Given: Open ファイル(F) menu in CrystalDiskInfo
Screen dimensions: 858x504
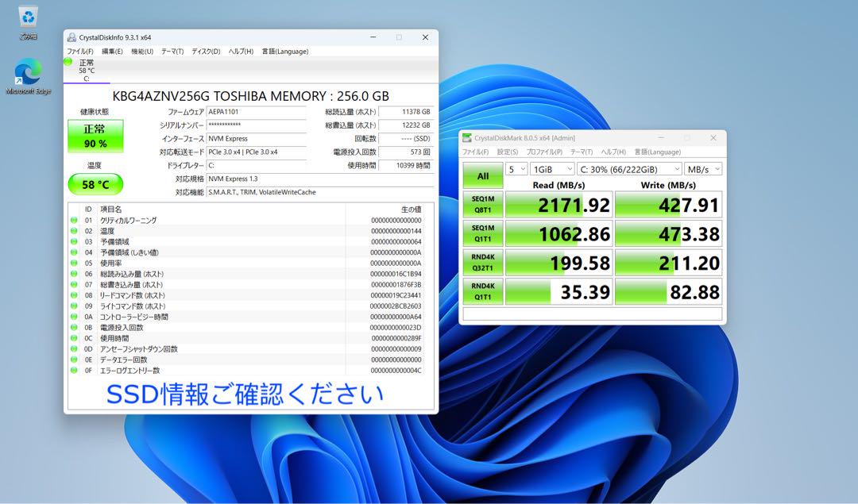Looking at the screenshot, I should point(80,52).
